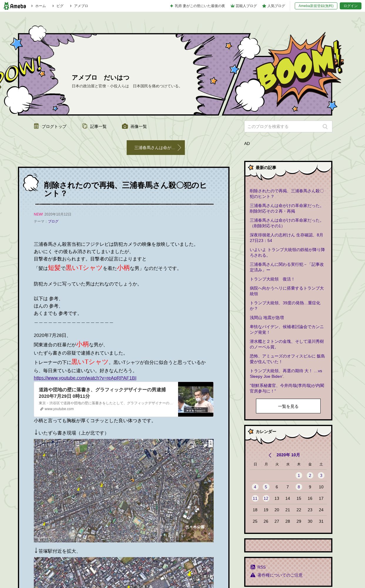Screen dimensions: 365x588
Task: Click the ログイン button
Action: 351,6
